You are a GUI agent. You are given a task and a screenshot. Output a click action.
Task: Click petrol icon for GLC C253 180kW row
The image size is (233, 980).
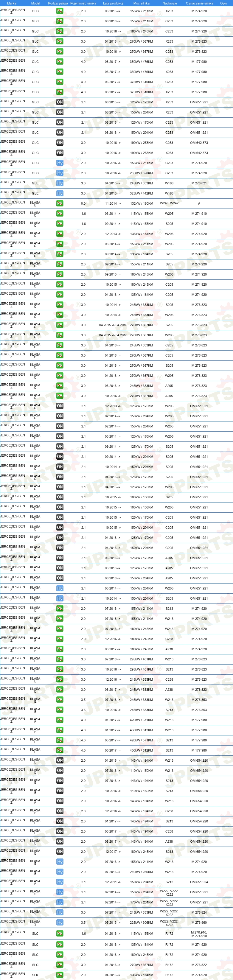60,31
